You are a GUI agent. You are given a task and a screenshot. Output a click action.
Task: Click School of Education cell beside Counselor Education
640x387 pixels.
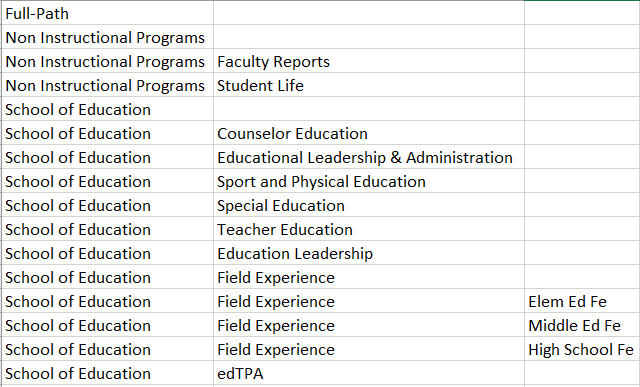click(x=107, y=133)
